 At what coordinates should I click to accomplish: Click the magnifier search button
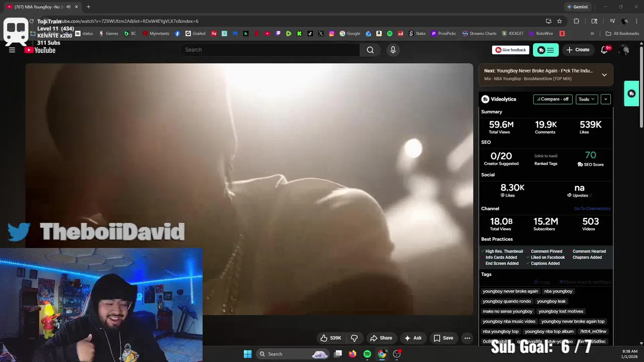pos(370,50)
